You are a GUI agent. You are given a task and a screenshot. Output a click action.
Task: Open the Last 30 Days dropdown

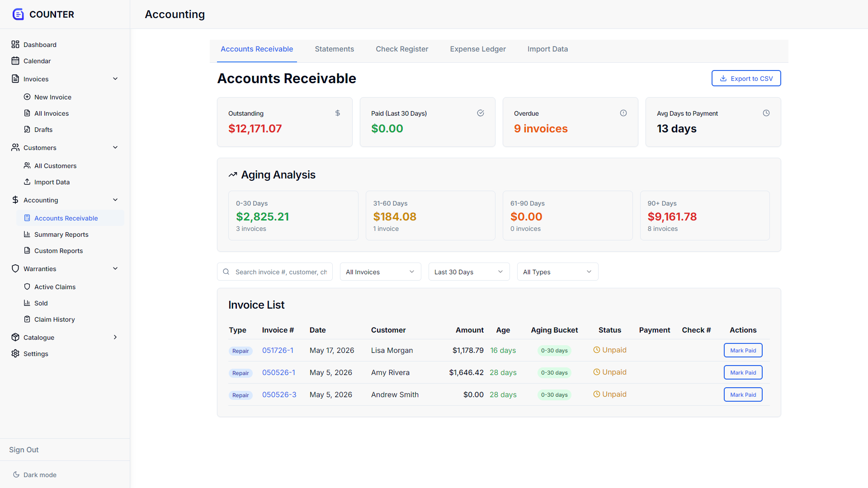(469, 272)
